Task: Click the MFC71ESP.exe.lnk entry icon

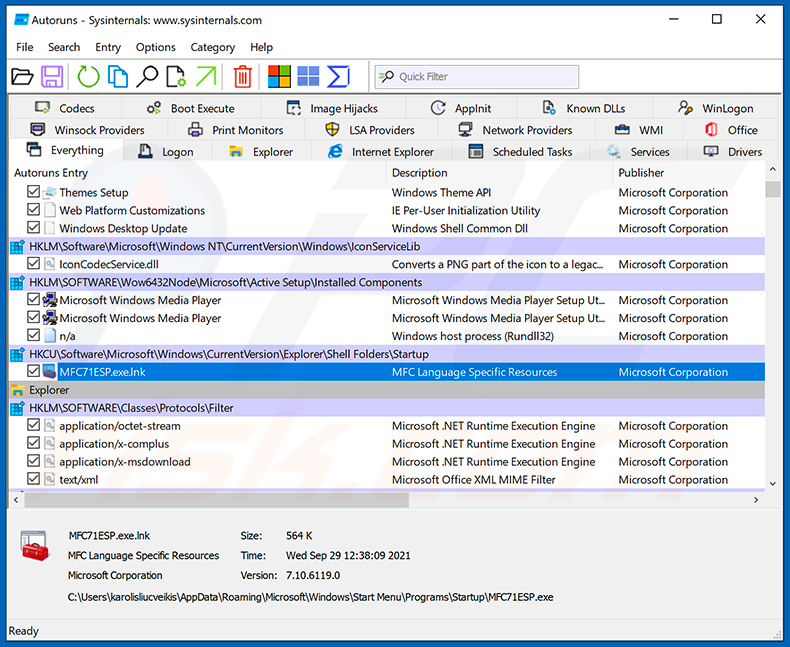Action: tap(49, 372)
